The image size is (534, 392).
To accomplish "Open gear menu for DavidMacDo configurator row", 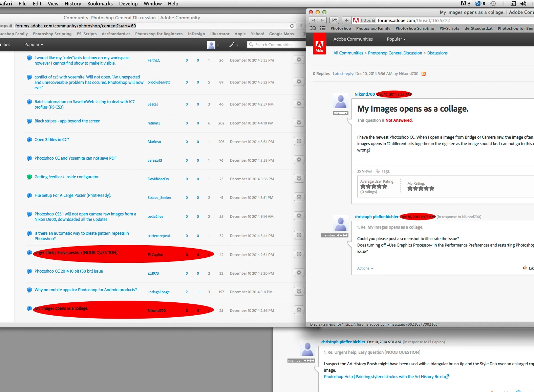I will (299, 179).
